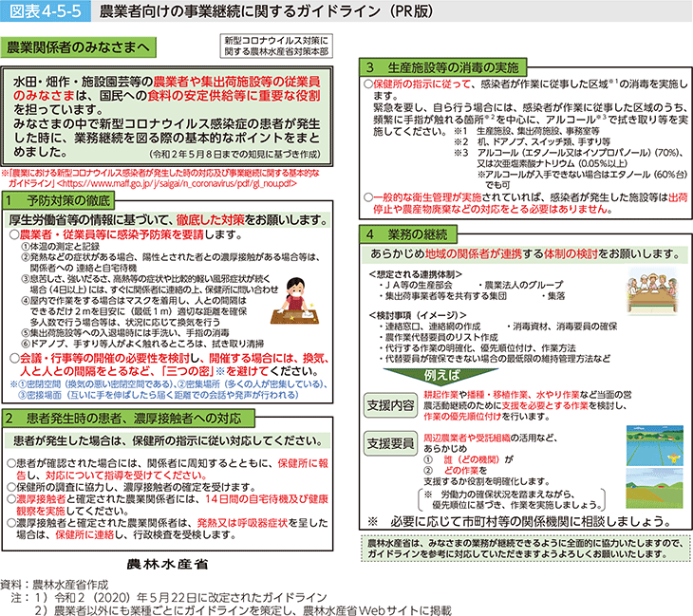Click the line ⑤集出荷施設等への入退場時には手洗い
This screenshot has height=616, width=693.
(125, 333)
